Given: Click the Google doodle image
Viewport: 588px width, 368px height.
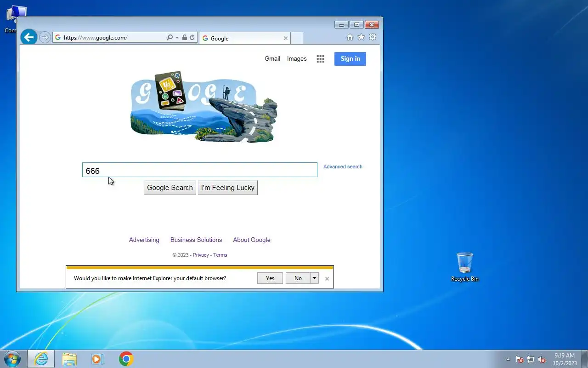Looking at the screenshot, I should pyautogui.click(x=204, y=107).
